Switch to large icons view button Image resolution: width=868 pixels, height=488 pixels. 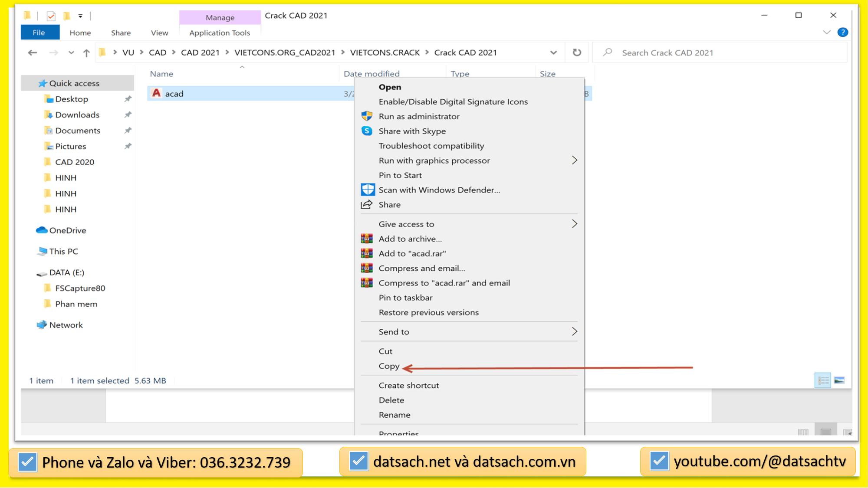[x=839, y=380]
